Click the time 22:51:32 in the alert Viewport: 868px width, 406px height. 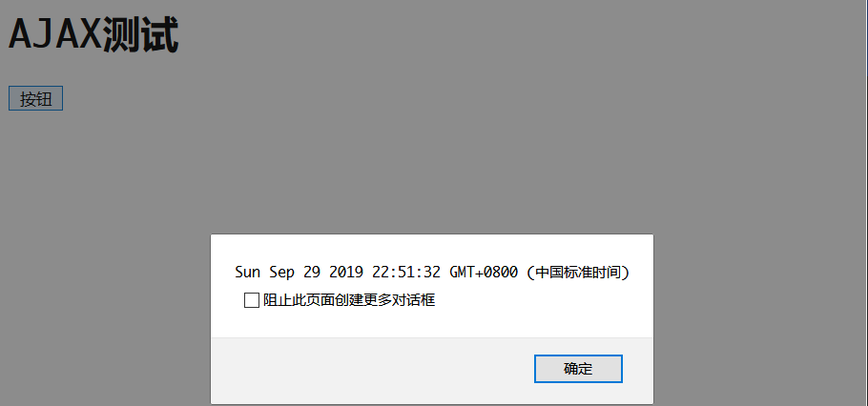pyautogui.click(x=406, y=273)
